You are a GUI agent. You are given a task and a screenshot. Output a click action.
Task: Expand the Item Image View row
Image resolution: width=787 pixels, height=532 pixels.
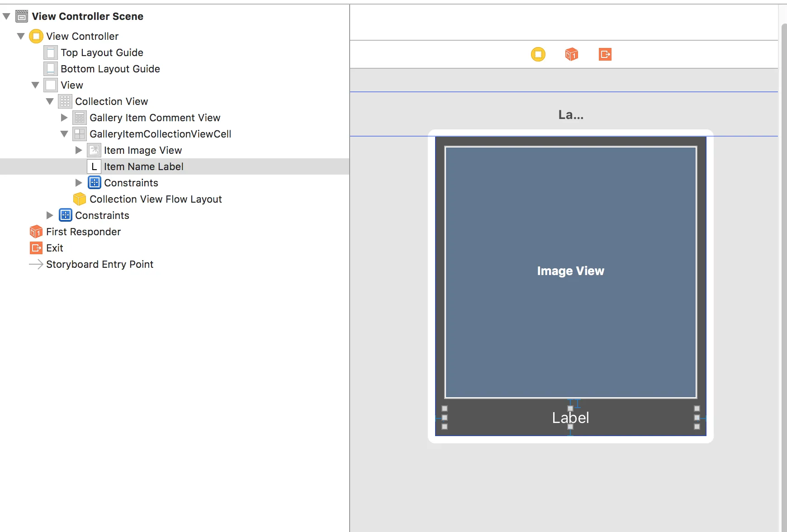[79, 150]
